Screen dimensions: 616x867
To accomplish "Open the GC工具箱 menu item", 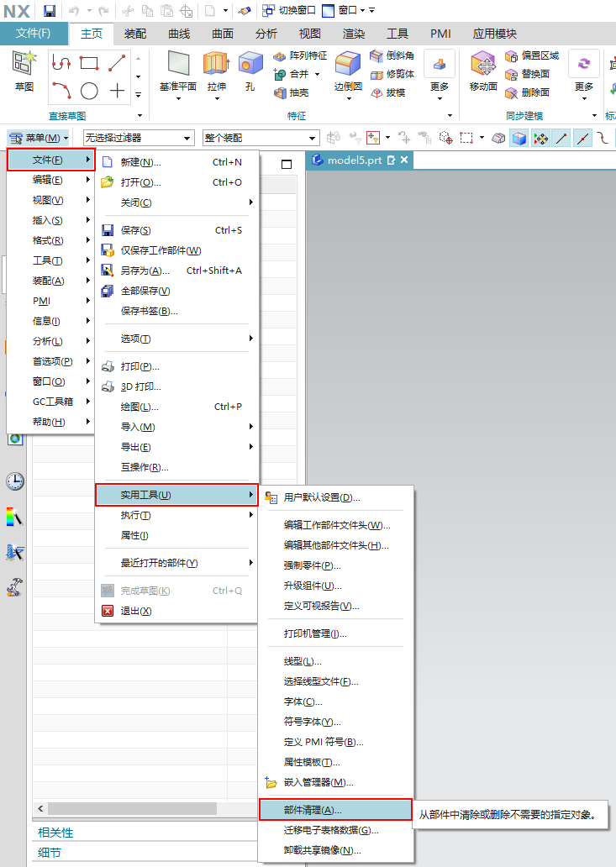I will point(51,402).
